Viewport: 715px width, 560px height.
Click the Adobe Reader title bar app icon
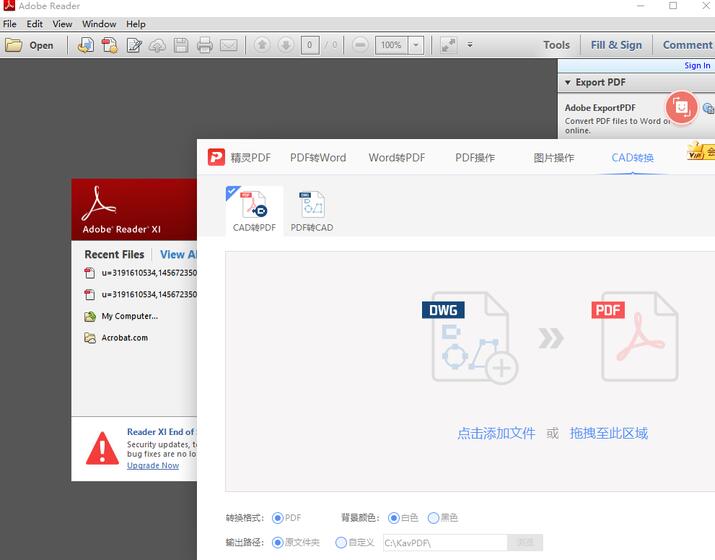coord(9,5)
